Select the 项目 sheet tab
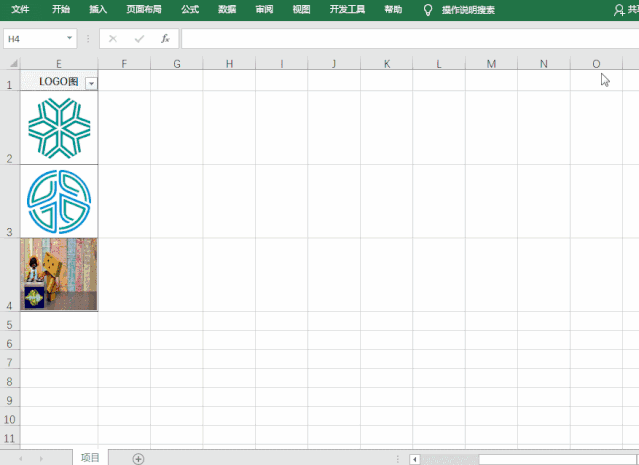The image size is (639, 465). (90, 457)
